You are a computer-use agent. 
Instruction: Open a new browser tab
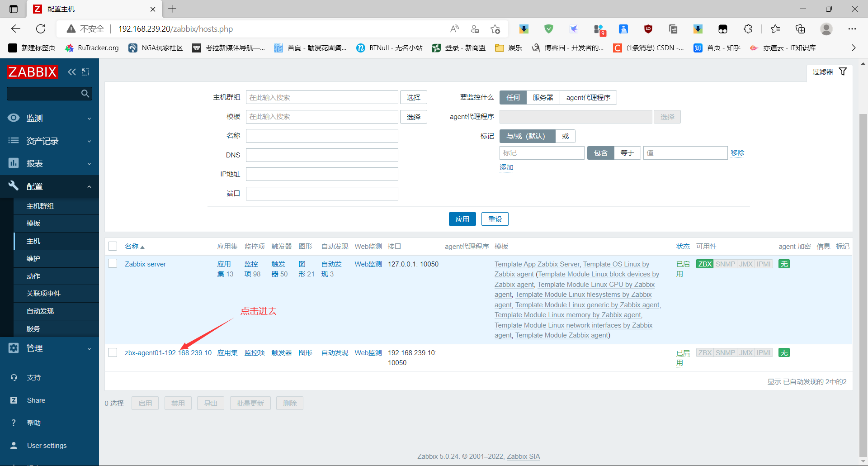click(172, 9)
